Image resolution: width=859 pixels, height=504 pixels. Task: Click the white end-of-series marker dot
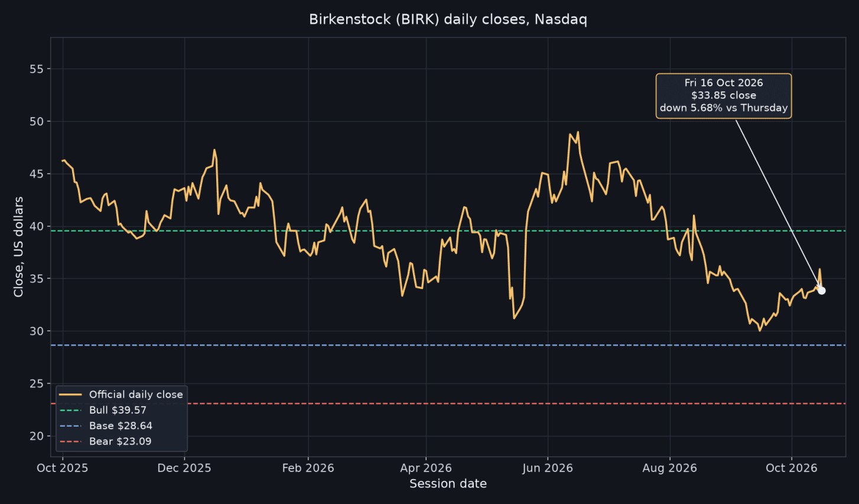point(821,291)
